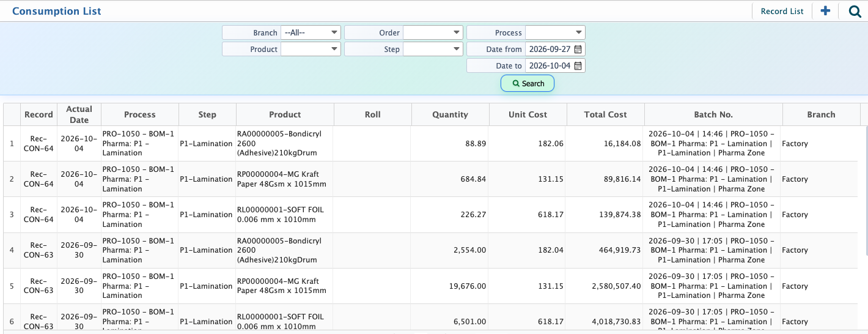Screen dimensions: 868x334
Task: Click quantity 19,676.00 cell
Action: (468, 286)
